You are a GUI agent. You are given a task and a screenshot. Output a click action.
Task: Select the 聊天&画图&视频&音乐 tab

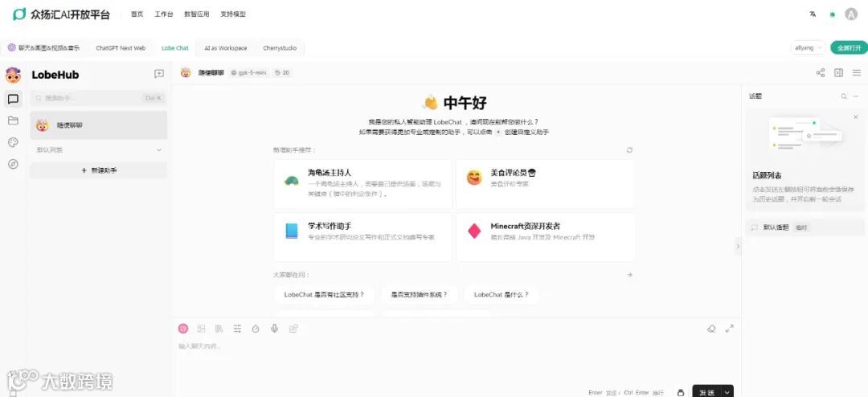click(43, 48)
